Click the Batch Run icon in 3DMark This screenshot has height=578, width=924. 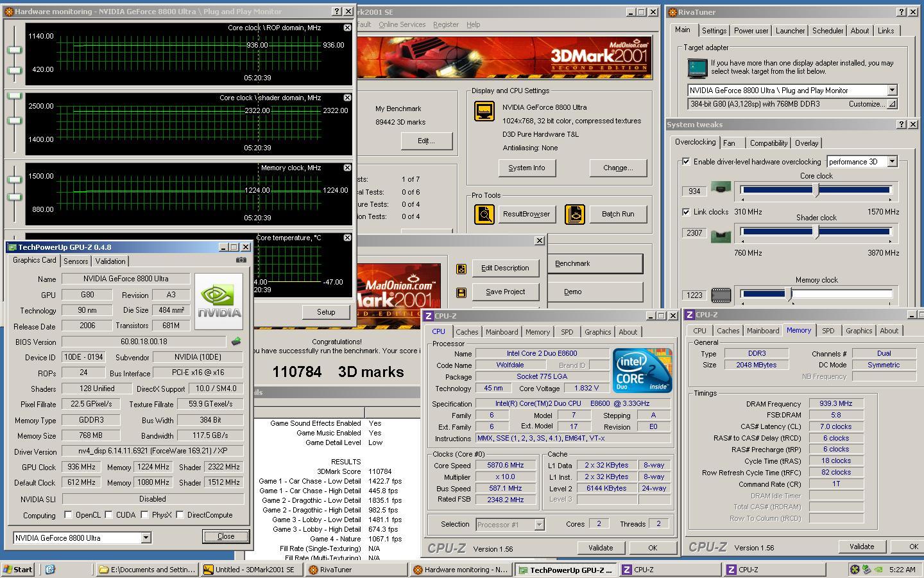click(575, 214)
